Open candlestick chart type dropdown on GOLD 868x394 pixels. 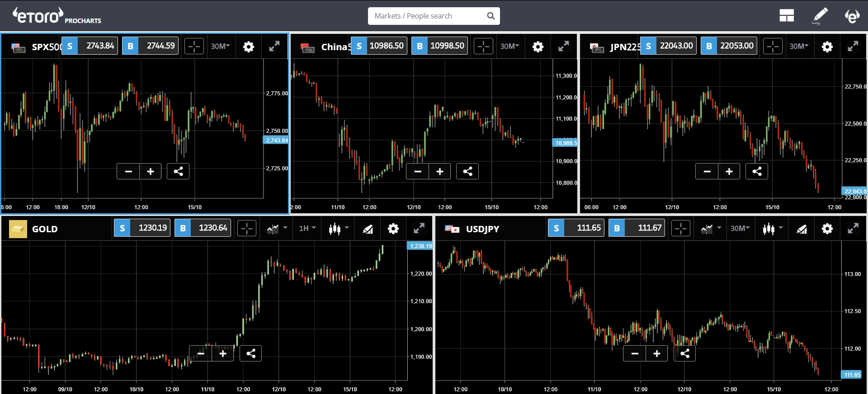(x=339, y=228)
